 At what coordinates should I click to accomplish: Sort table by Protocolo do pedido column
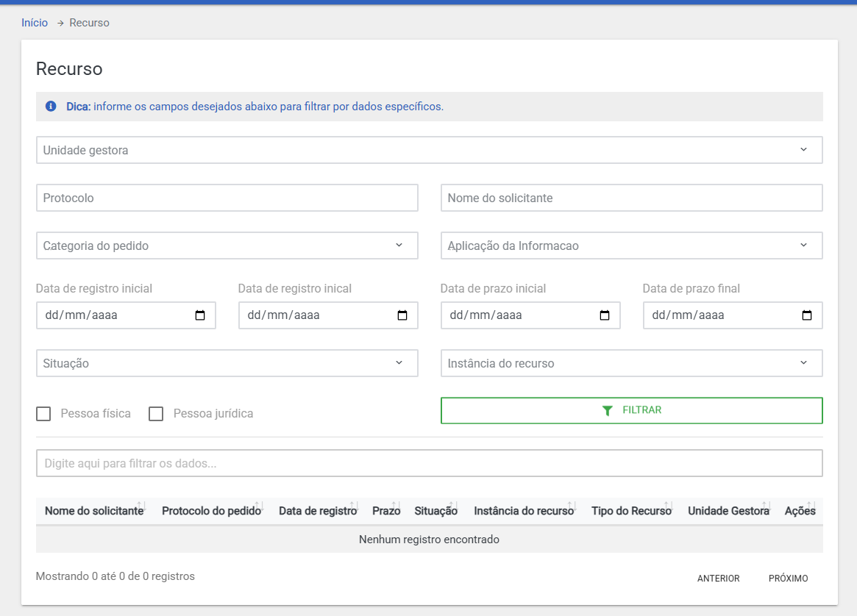(x=211, y=511)
